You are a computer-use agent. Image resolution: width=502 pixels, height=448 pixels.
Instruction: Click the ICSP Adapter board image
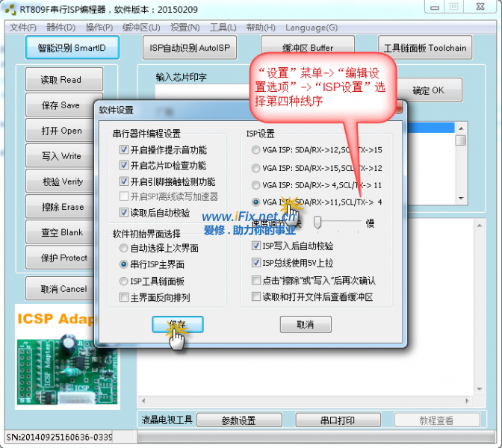(56, 357)
